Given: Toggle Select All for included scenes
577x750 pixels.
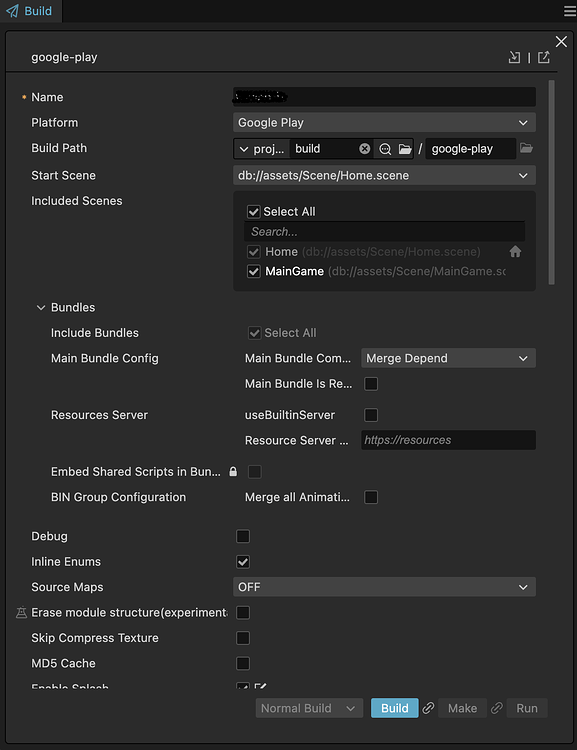Looking at the screenshot, I should (254, 211).
